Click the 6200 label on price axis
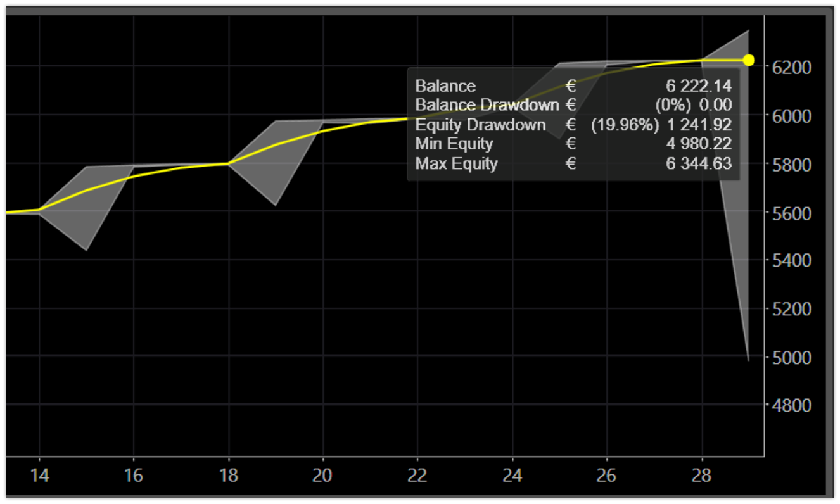Viewport: 840px width, 504px height. (792, 67)
